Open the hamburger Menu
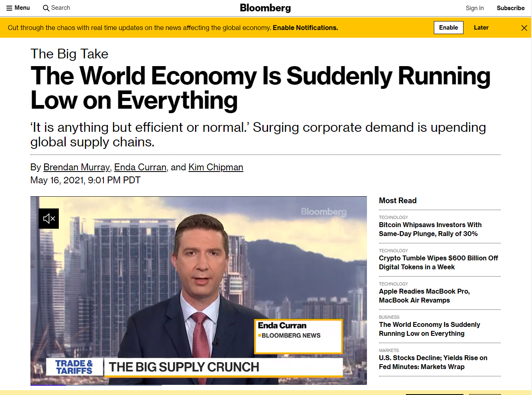 [x=18, y=8]
